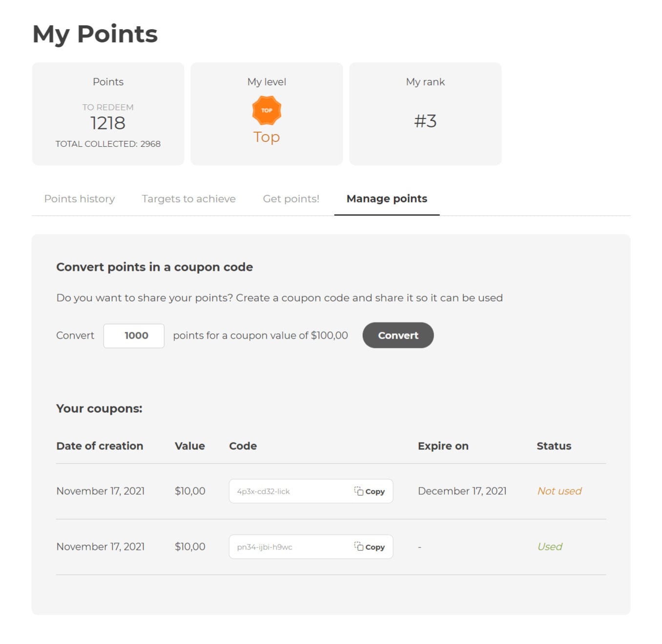Click the #3 rank number
662x644 pixels.
click(425, 121)
